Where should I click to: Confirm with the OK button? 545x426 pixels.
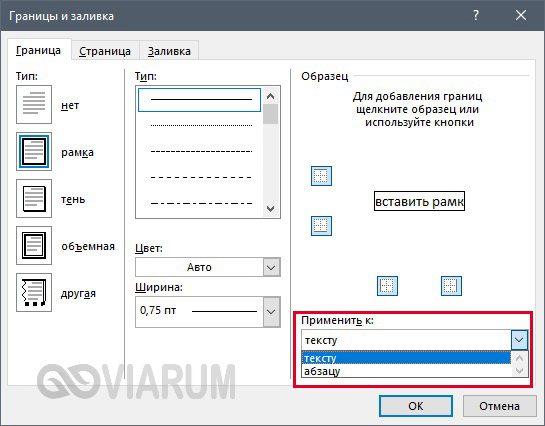click(x=416, y=406)
